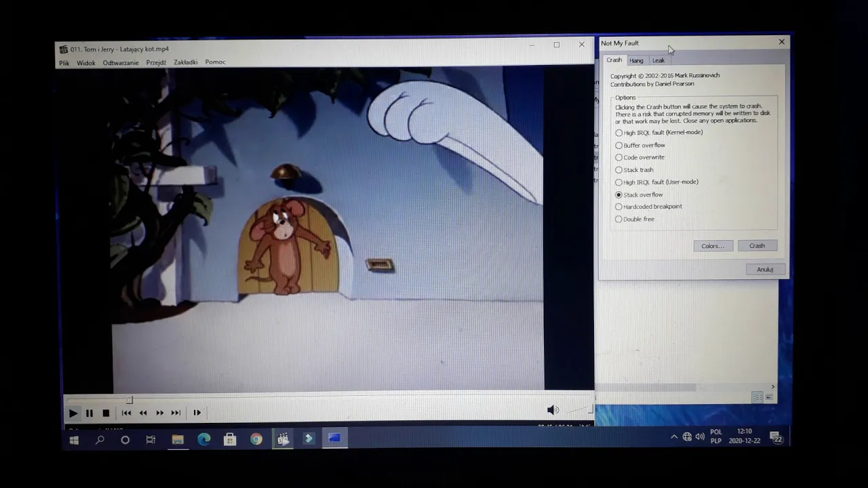Close the Not My Fault dialog

781,42
